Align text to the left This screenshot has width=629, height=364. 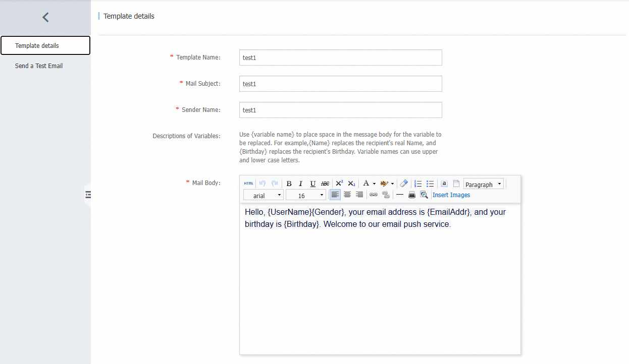click(x=335, y=195)
